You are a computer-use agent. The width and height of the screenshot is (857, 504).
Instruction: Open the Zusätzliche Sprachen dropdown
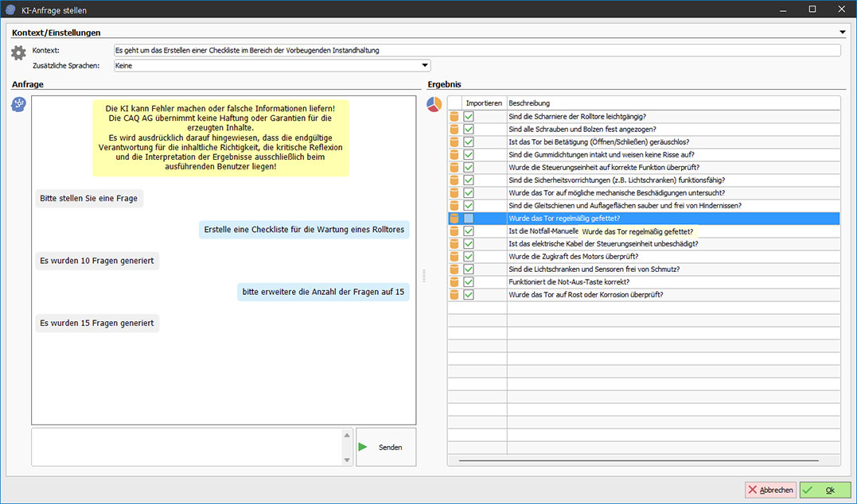coord(425,66)
